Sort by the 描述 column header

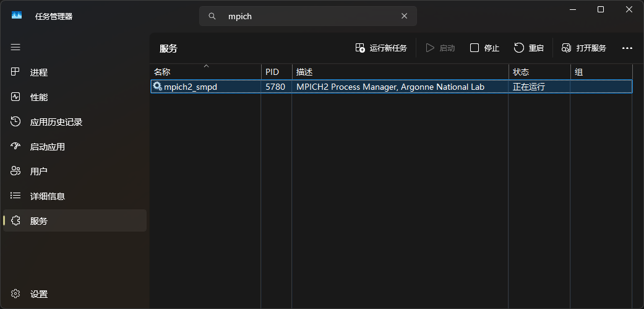(x=400, y=72)
